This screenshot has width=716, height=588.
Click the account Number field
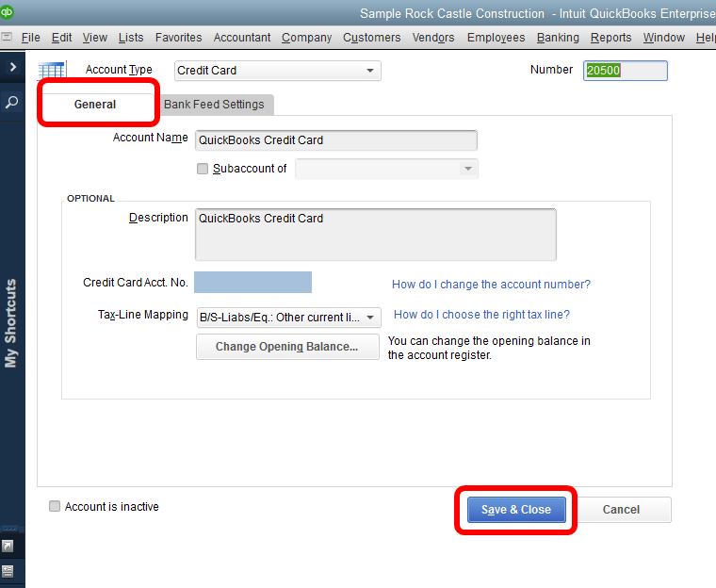(x=626, y=71)
